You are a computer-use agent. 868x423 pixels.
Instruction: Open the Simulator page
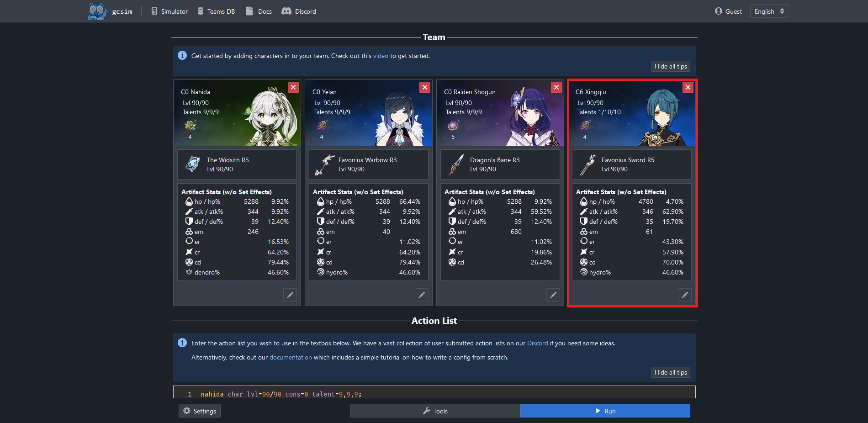169,11
